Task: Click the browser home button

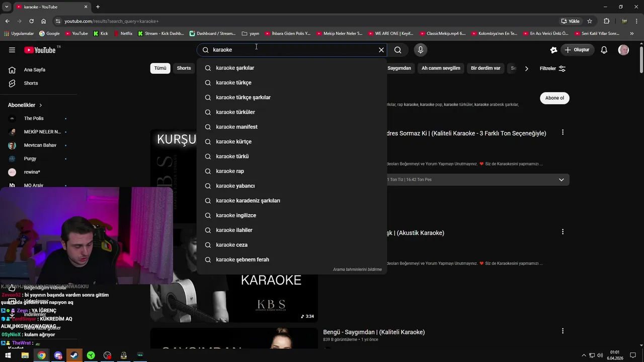Action: (x=43, y=21)
